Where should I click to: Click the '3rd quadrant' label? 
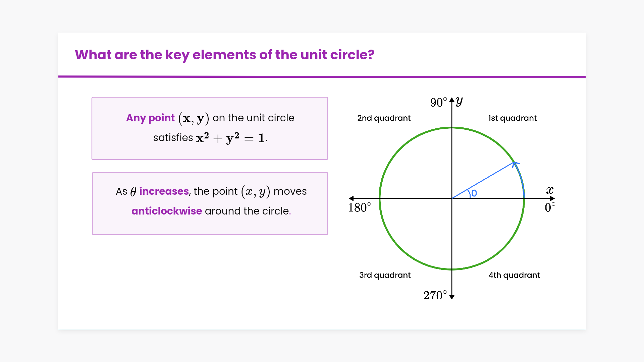[385, 275]
